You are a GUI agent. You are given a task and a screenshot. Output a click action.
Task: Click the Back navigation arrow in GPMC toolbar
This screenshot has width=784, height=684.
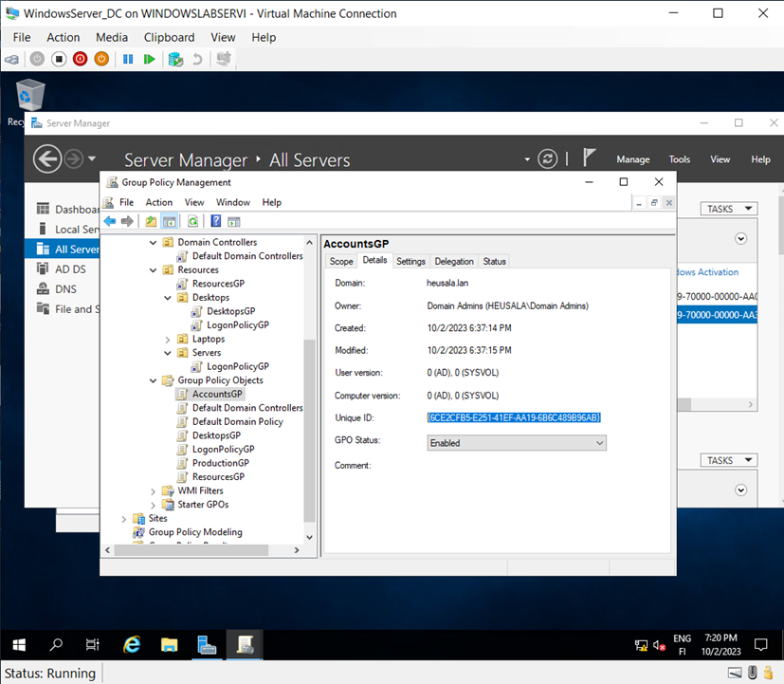(108, 220)
